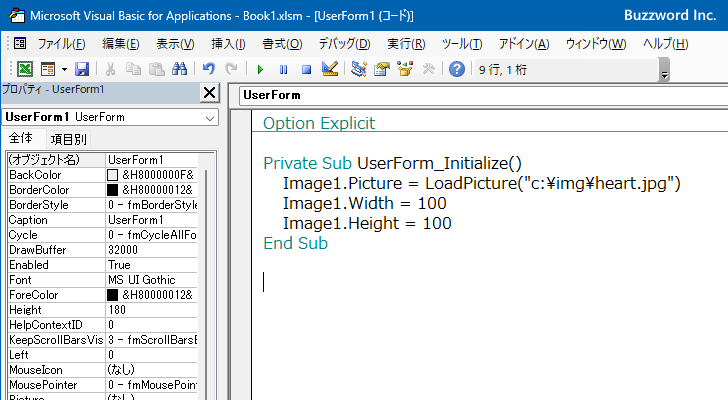Open the デバッグ(D) menu
Image resolution: width=728 pixels, height=400 pixels.
(x=344, y=44)
